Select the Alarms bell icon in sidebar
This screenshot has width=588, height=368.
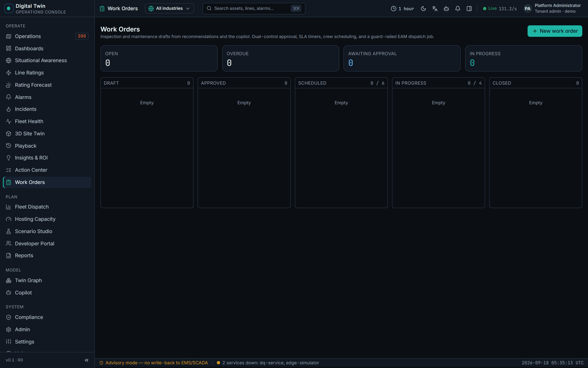9,97
